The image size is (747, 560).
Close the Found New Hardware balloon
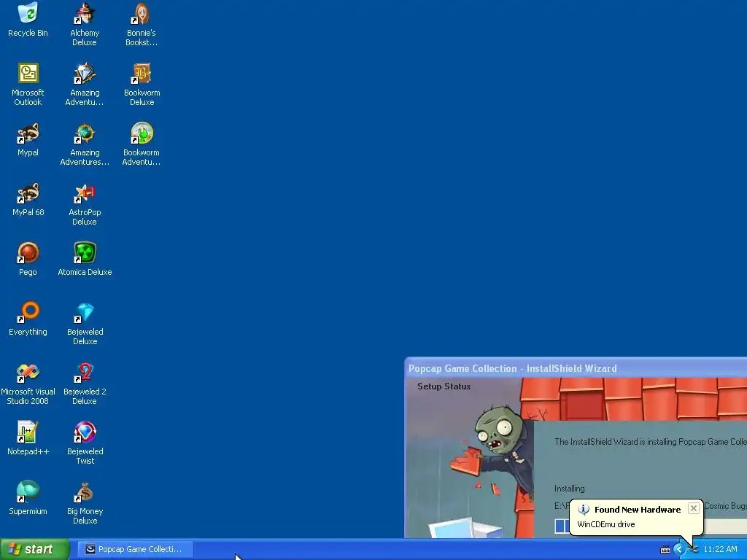click(694, 508)
